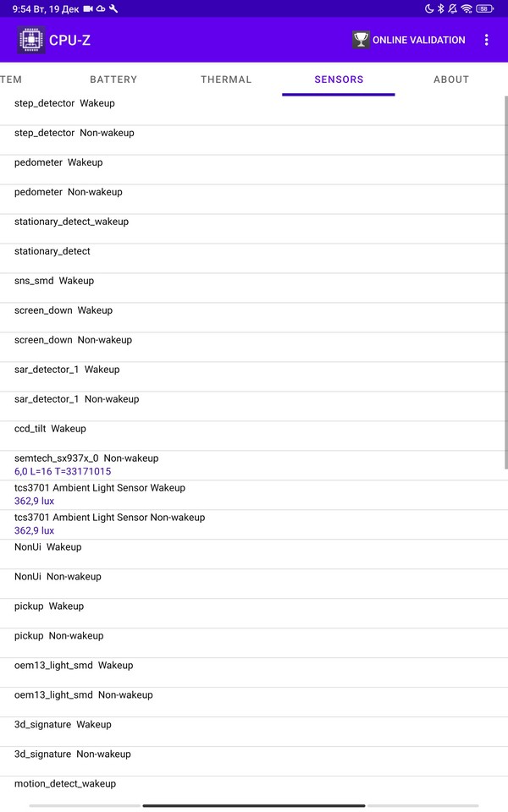Tap the Wi-Fi status bar icon

[x=467, y=8]
